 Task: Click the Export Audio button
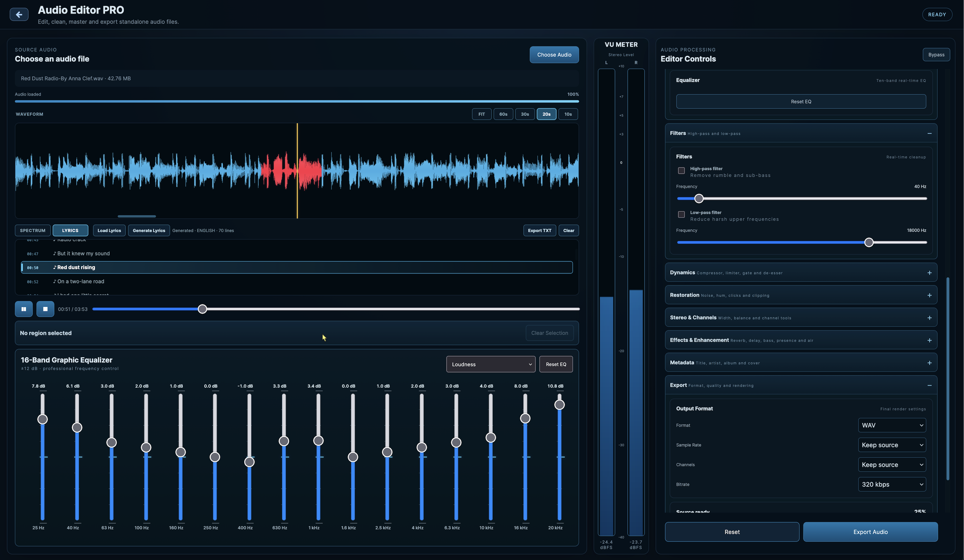click(870, 532)
